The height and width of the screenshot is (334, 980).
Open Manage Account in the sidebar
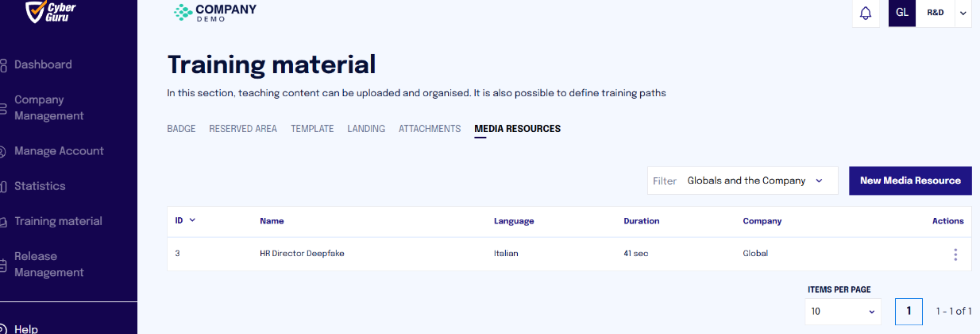click(59, 151)
